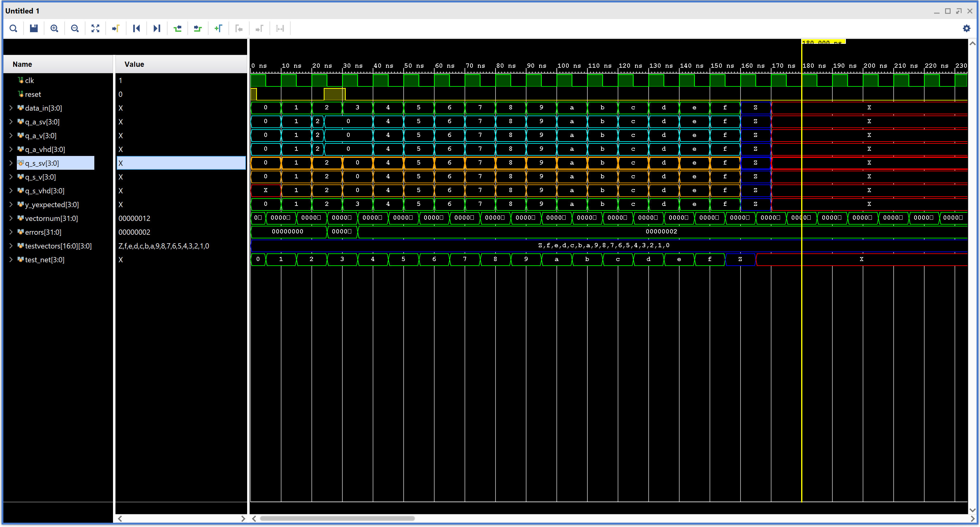This screenshot has width=980, height=527.
Task: Jump to previous transition
Action: [x=177, y=28]
